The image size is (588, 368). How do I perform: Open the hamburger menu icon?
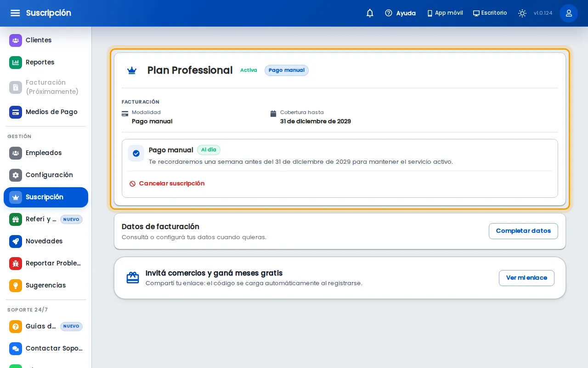(x=15, y=13)
